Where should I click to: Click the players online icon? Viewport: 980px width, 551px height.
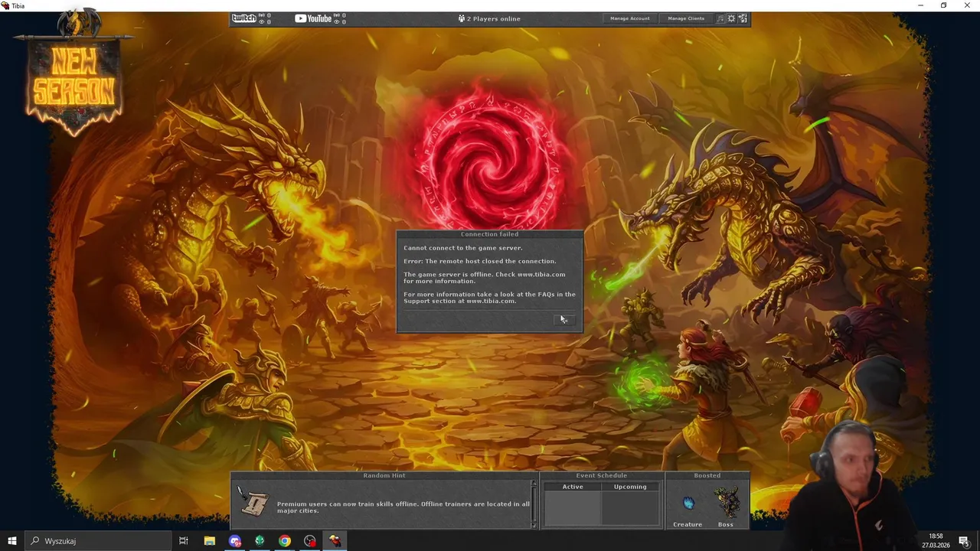[461, 18]
